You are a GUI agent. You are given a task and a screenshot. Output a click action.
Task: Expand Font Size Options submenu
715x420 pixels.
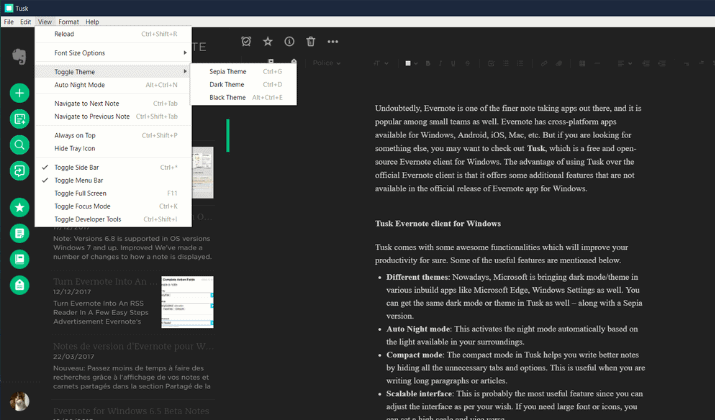click(x=113, y=53)
